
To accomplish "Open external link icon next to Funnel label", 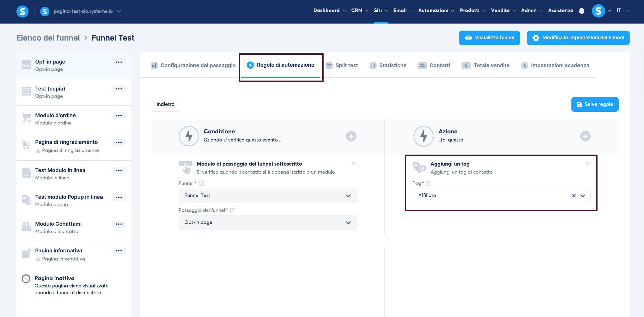I will tap(201, 183).
